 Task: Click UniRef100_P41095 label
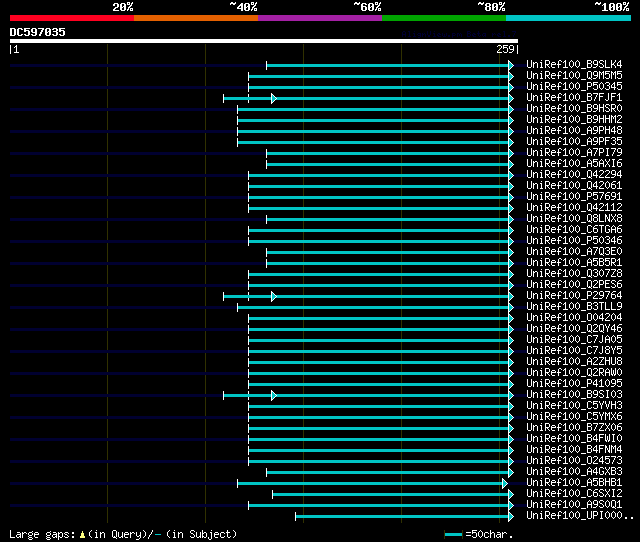(574, 384)
